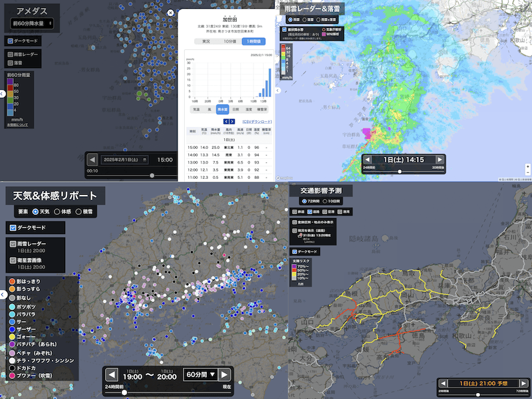Open the 60分間 interval dropdown
532x399 pixels.
[x=199, y=374]
